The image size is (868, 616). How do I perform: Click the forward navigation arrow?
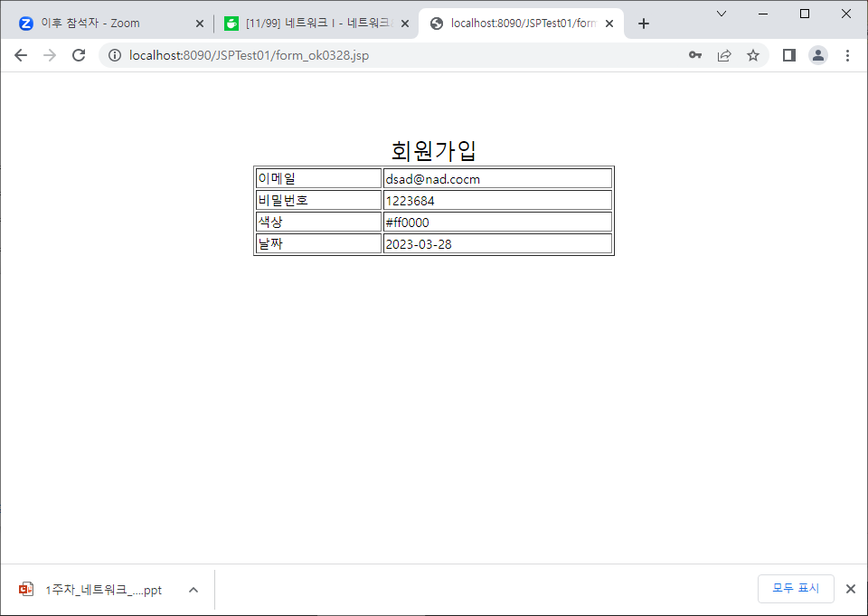[50, 55]
